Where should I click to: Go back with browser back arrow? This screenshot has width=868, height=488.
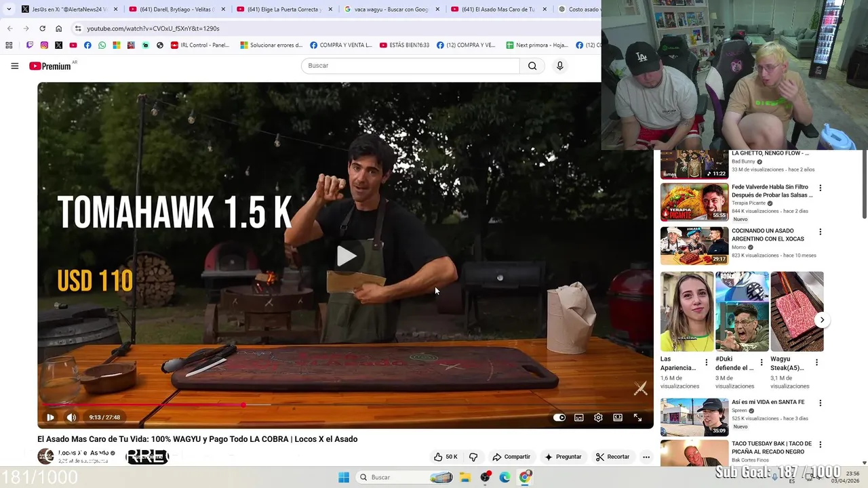pyautogui.click(x=9, y=28)
